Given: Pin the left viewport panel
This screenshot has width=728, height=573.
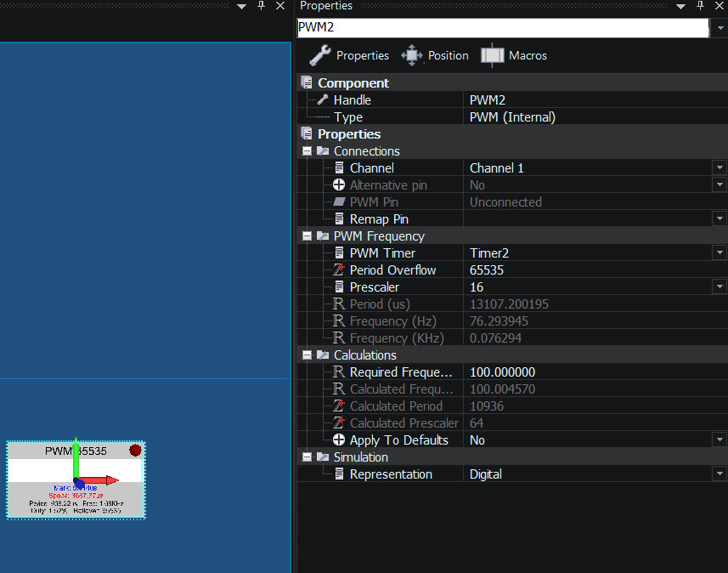Looking at the screenshot, I should pyautogui.click(x=262, y=6).
